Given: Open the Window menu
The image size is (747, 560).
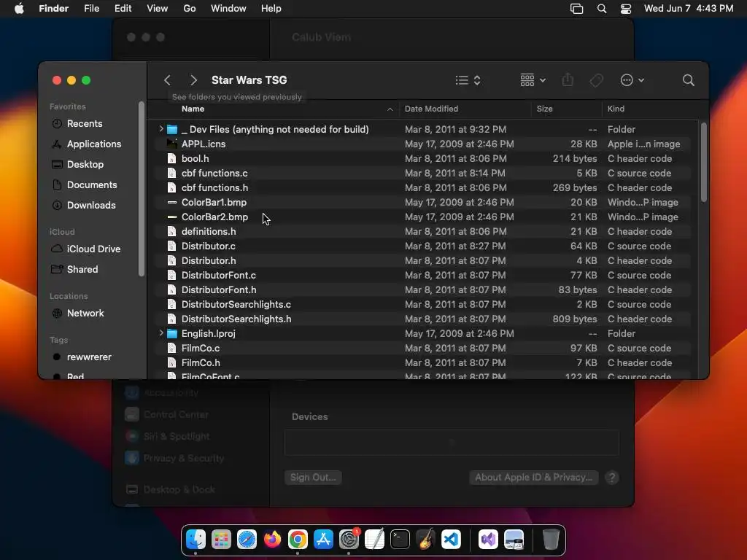Looking at the screenshot, I should coord(228,9).
